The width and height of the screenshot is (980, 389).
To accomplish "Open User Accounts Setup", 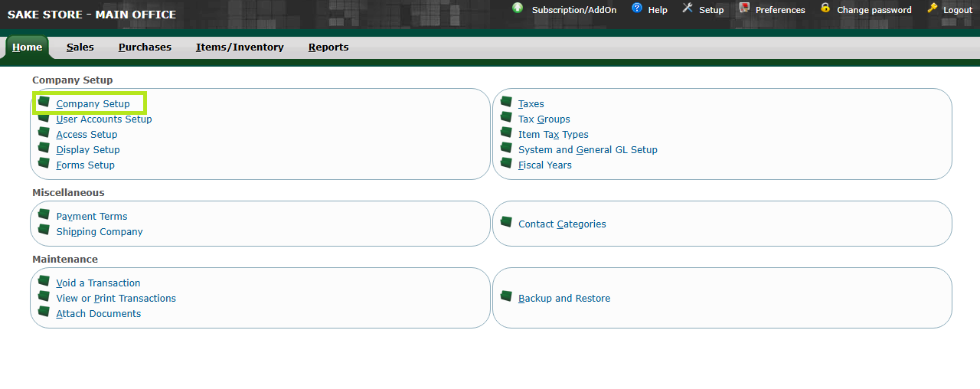I will coord(104,119).
